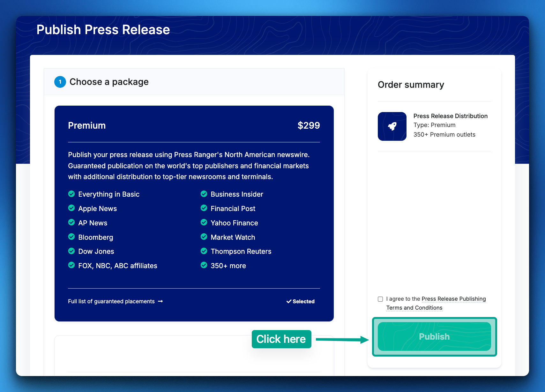Click the checkmark beside Everything in Basic
Screen dimensions: 545x392
(71, 194)
